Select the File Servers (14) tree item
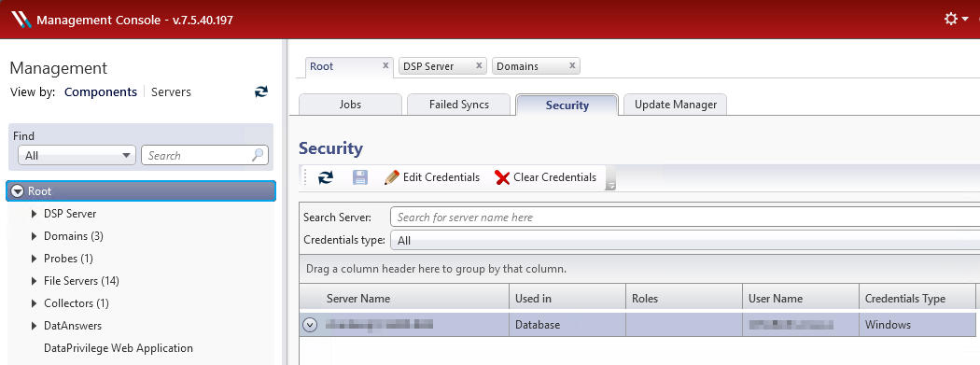The image size is (980, 365). pos(81,281)
